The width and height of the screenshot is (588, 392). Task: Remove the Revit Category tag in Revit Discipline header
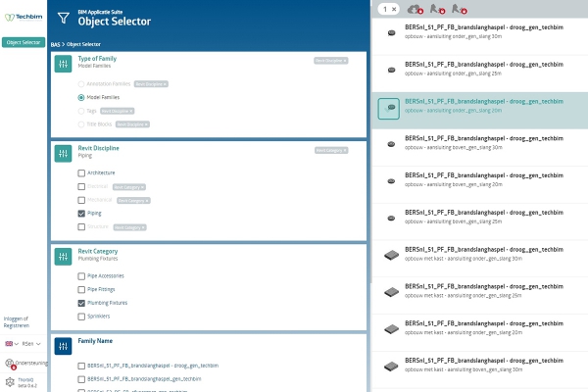345,150
